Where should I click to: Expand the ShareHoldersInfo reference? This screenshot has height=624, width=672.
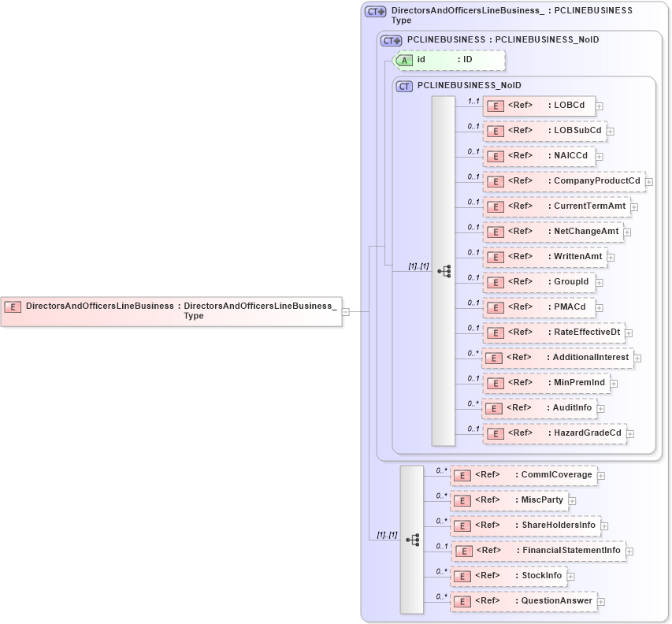tap(603, 526)
